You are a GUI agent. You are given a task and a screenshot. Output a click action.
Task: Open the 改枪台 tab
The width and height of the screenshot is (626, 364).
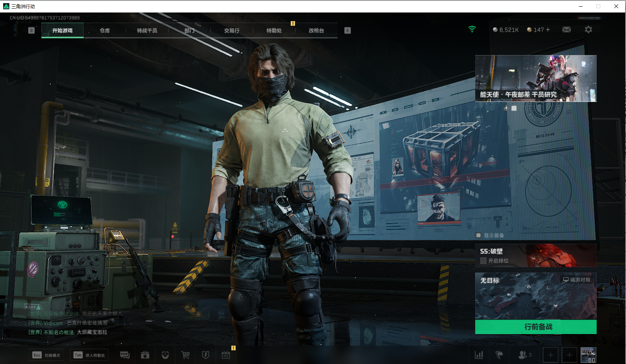(x=316, y=30)
